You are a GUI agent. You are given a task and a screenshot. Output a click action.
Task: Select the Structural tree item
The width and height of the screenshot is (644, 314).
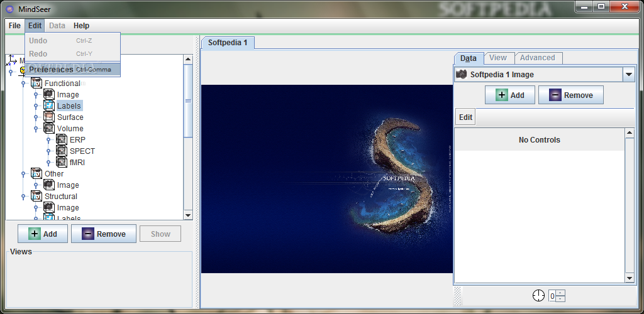pos(61,197)
